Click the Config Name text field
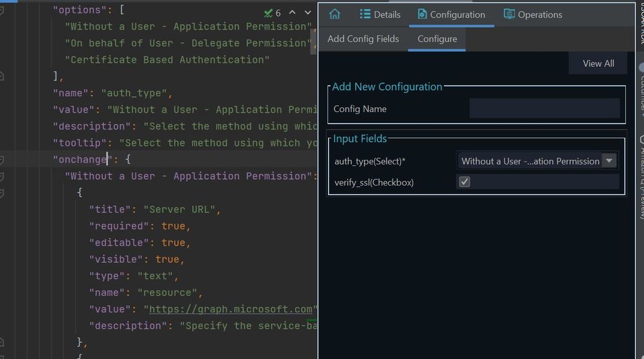This screenshot has height=359, width=644. [x=544, y=108]
